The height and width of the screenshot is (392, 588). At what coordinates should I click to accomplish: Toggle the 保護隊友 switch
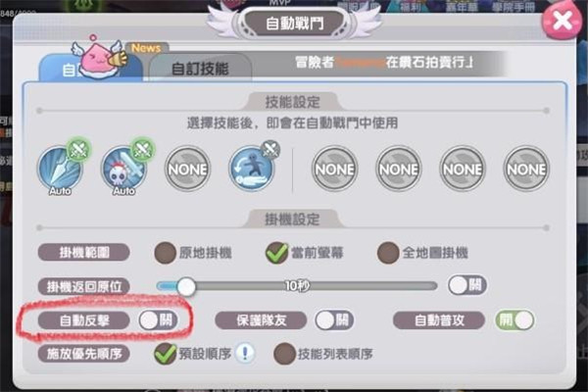(334, 320)
